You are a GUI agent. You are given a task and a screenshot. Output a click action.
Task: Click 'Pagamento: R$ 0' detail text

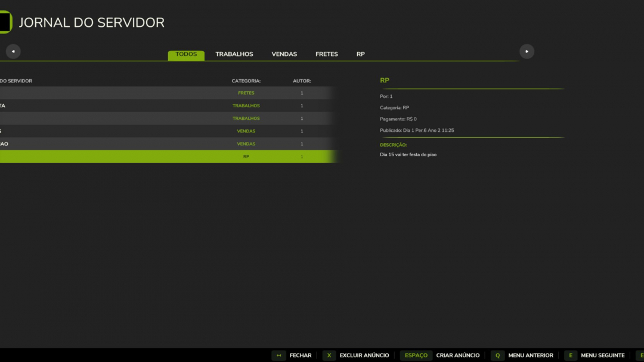[x=398, y=119]
